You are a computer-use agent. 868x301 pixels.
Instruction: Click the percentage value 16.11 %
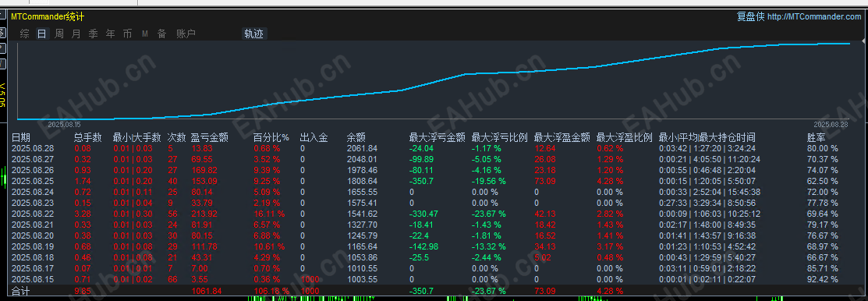[x=269, y=214]
